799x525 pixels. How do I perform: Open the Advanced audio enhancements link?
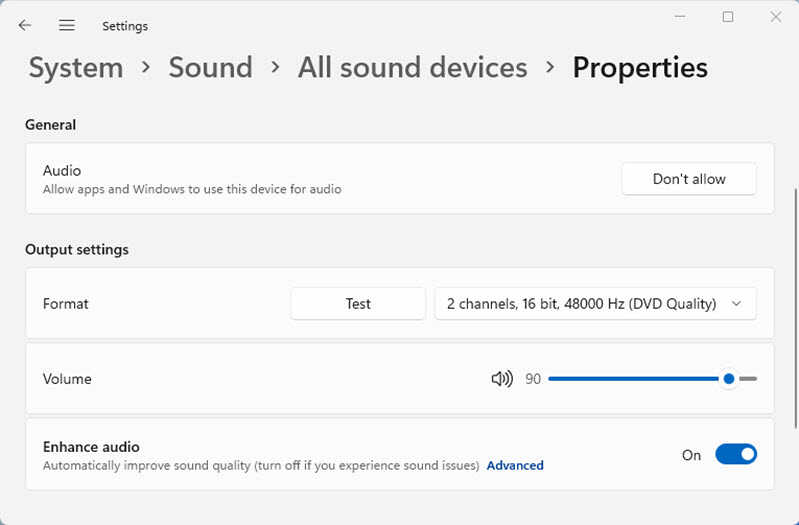[x=515, y=465]
